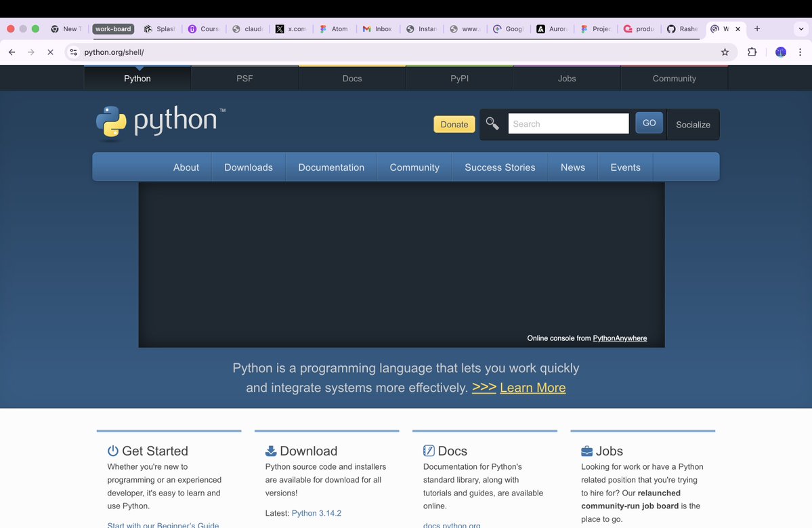Image resolution: width=812 pixels, height=528 pixels.
Task: Switch to the Projec Figma tab
Action: coord(595,29)
